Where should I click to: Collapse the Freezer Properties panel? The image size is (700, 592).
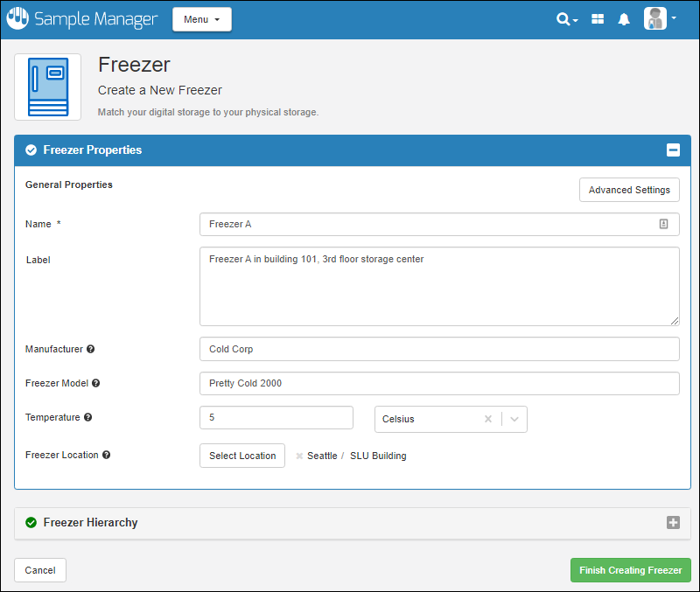[x=673, y=150]
